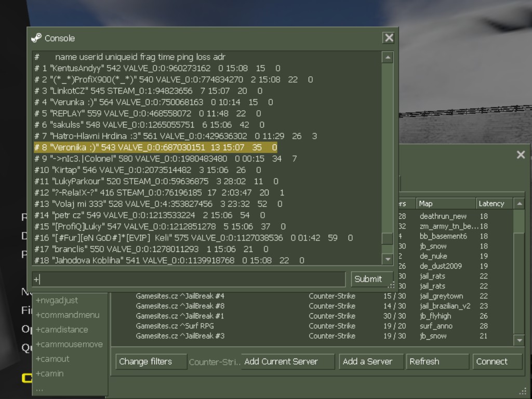Click the deathrun_new map entry
This screenshot has width=532, height=399.
(x=443, y=216)
